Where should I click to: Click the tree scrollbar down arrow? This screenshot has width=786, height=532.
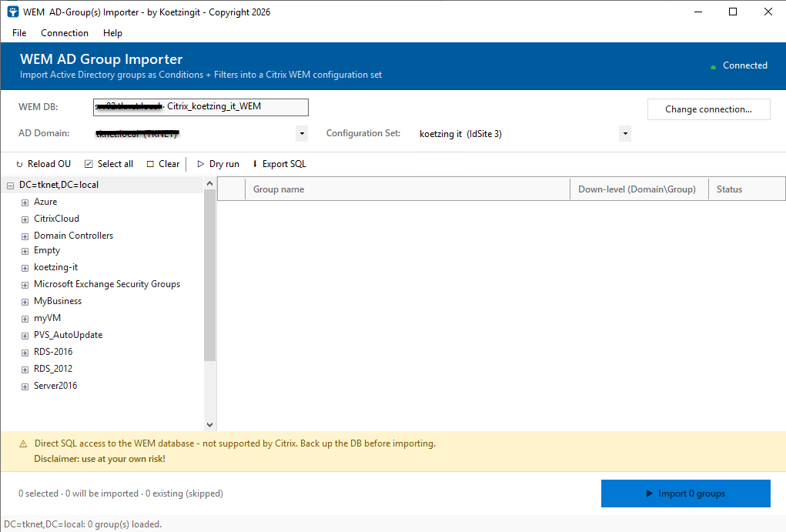pyautogui.click(x=209, y=425)
